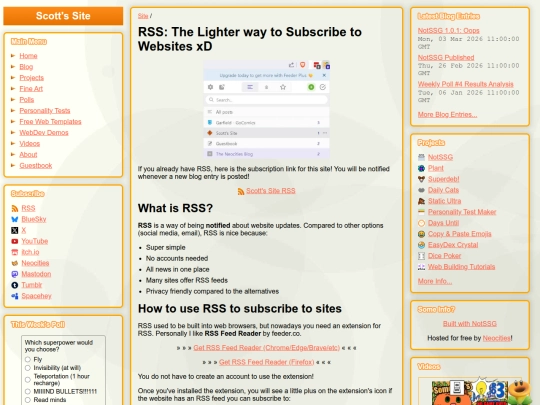The width and height of the screenshot is (540, 405).
Task: Click More Info link under Projects
Action: [435, 281]
